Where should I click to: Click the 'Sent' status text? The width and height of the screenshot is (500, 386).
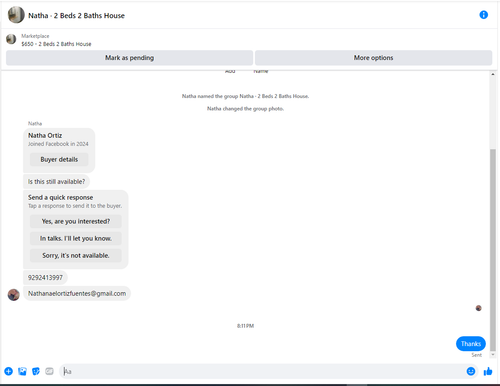pos(476,355)
